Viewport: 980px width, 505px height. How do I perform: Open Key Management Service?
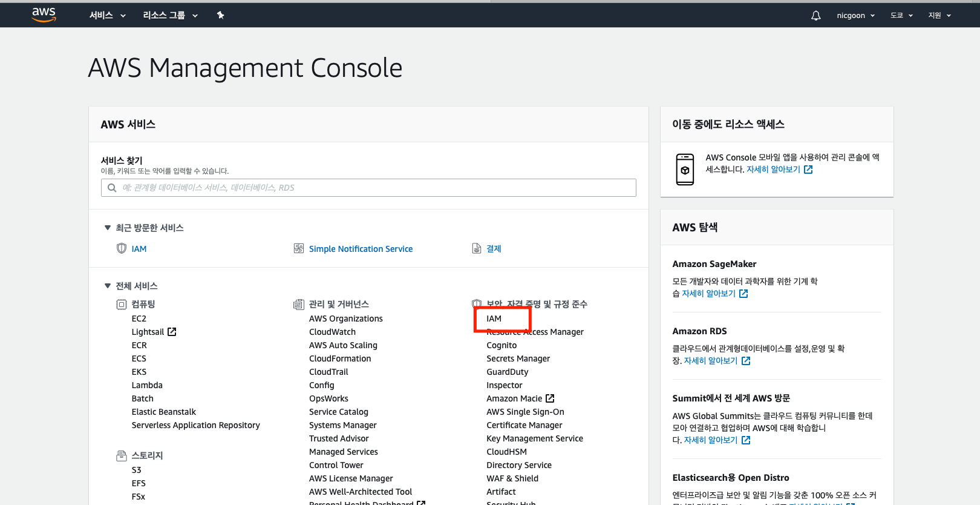535,438
